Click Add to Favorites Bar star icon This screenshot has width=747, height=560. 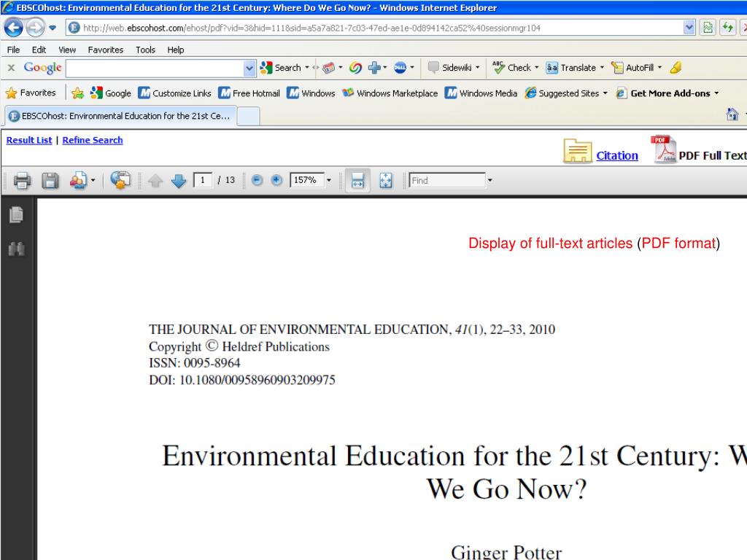(x=77, y=93)
